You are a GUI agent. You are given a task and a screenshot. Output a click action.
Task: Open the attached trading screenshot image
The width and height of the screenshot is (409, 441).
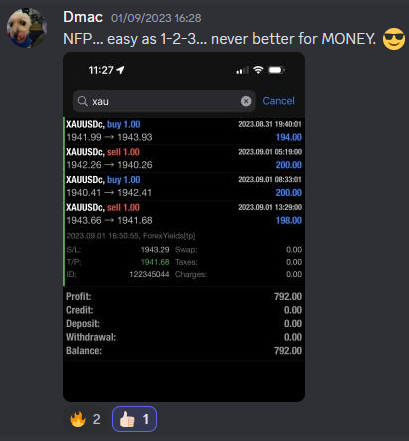pyautogui.click(x=184, y=227)
